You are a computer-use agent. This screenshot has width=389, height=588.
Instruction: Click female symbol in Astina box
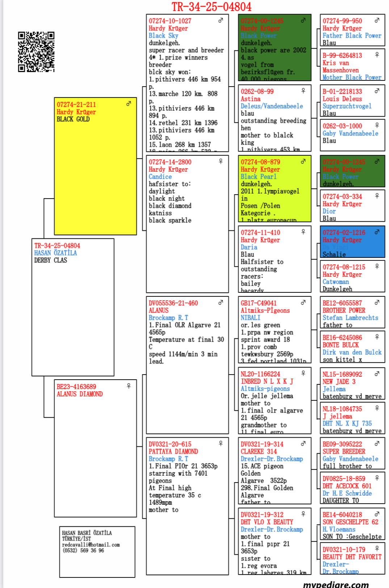tap(303, 91)
